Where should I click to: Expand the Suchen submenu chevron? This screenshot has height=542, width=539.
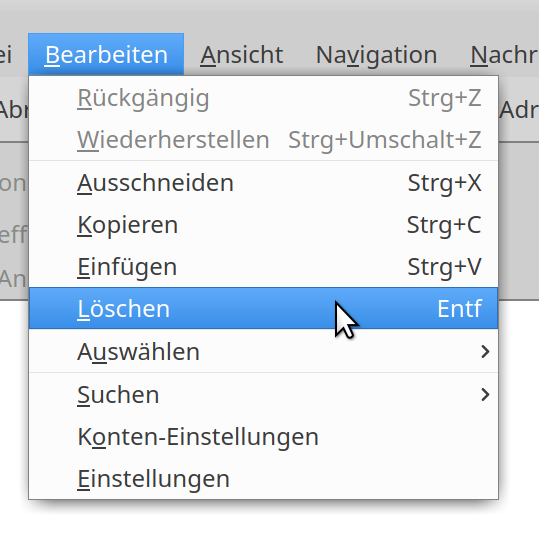click(485, 394)
